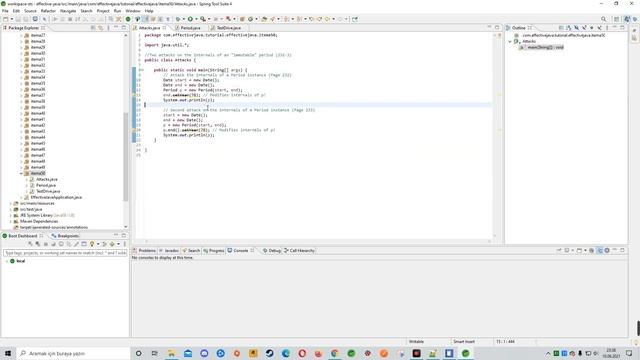Open the Search view tab

[191, 250]
